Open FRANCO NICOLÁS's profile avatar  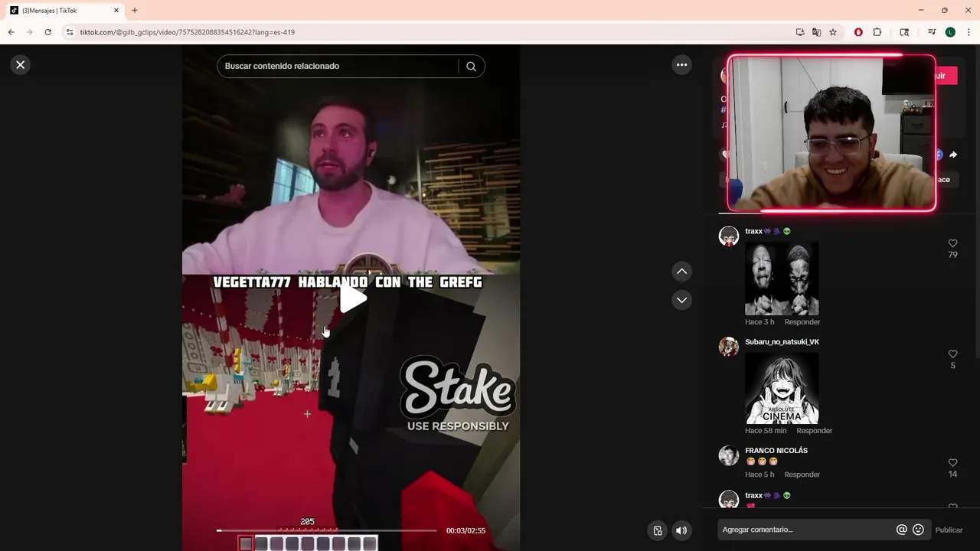click(x=729, y=455)
